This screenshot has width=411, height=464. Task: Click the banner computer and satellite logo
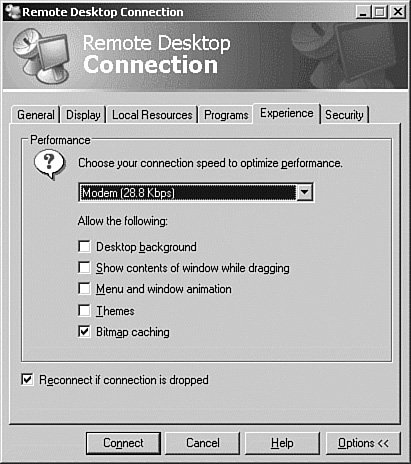[41, 55]
